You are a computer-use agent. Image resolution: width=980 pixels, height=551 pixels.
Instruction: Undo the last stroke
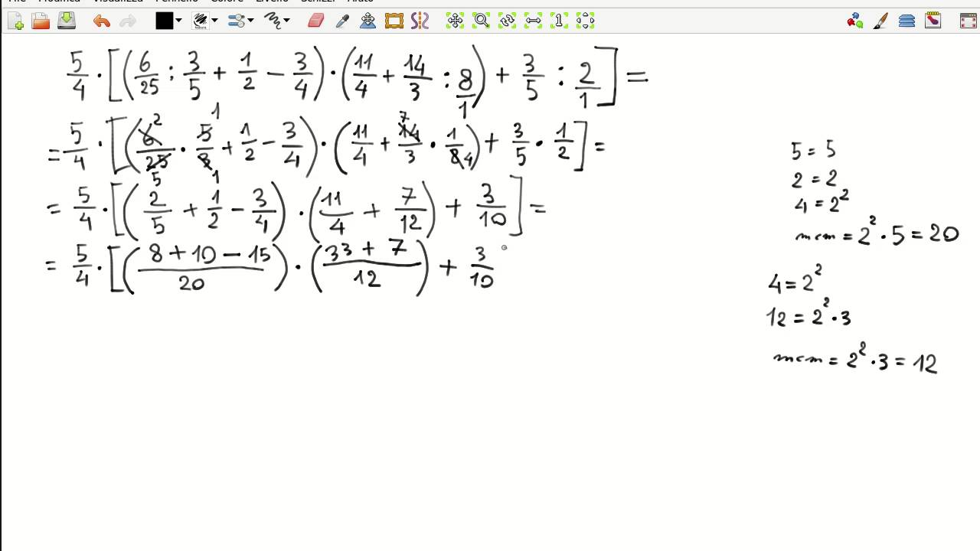click(x=101, y=21)
